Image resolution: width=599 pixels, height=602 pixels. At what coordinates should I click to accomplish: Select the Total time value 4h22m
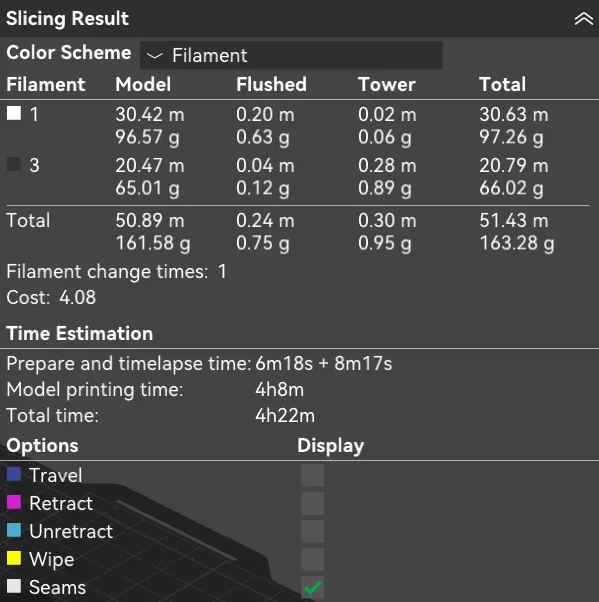coord(285,416)
